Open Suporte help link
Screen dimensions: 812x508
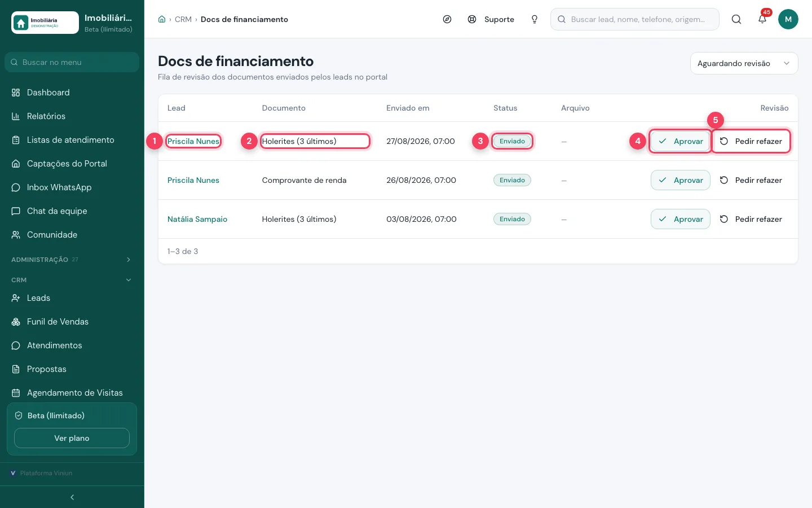click(491, 19)
